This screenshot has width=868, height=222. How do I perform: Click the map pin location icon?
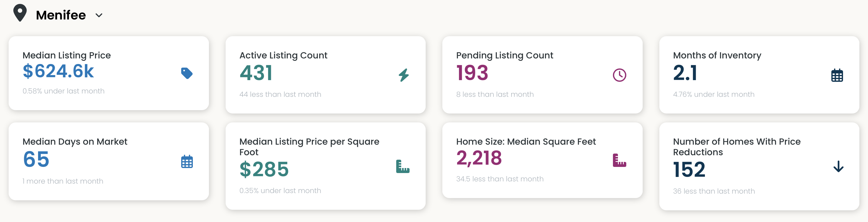pyautogui.click(x=20, y=13)
